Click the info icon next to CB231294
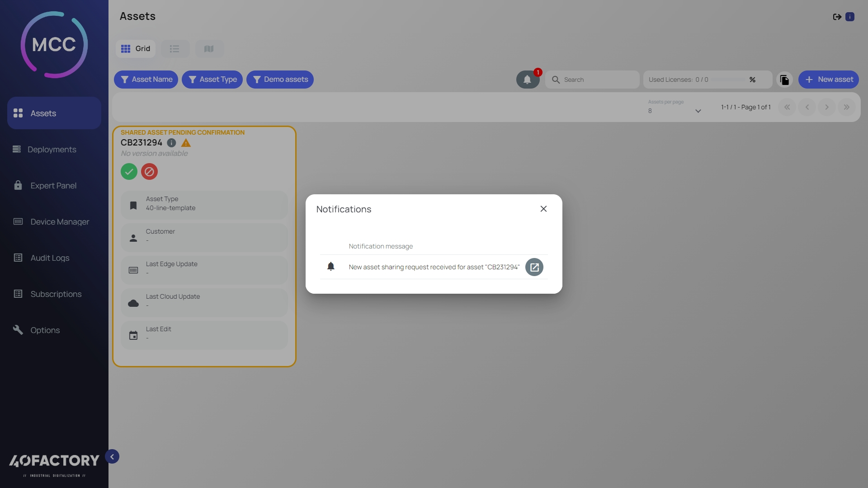This screenshot has height=488, width=868. click(171, 143)
